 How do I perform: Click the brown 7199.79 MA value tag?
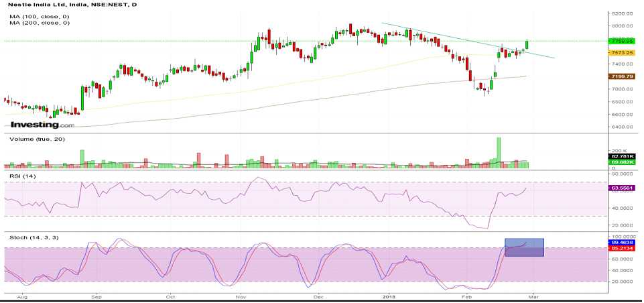[x=622, y=76]
